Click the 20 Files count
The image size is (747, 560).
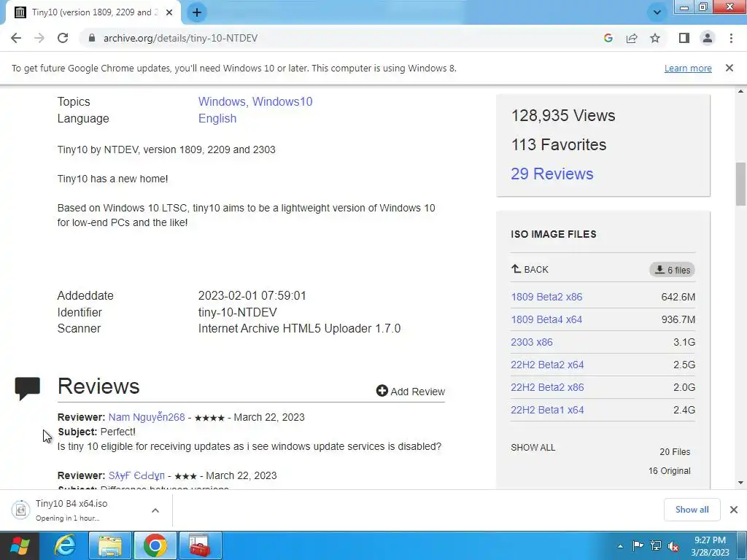(675, 452)
